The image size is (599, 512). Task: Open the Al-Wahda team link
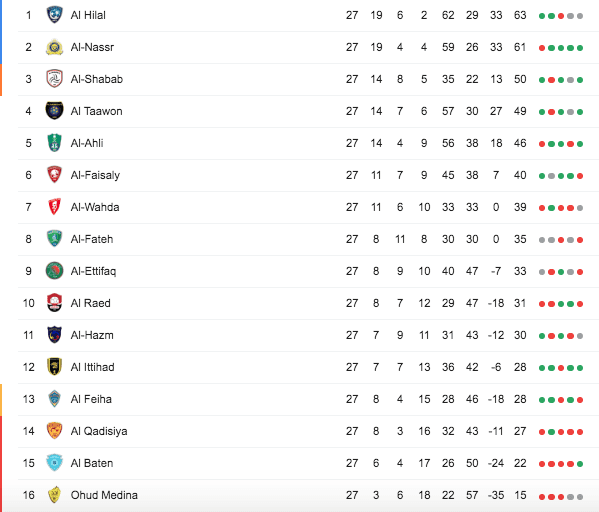pyautogui.click(x=95, y=207)
